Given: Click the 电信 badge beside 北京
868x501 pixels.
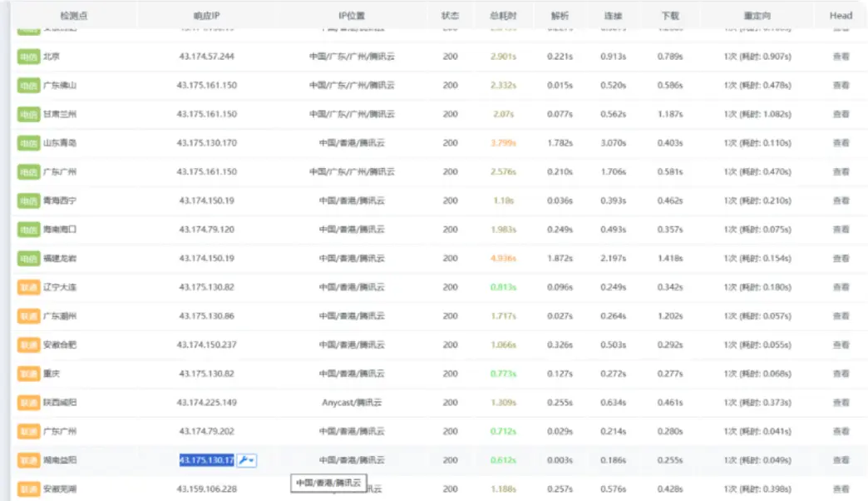Looking at the screenshot, I should click(27, 56).
